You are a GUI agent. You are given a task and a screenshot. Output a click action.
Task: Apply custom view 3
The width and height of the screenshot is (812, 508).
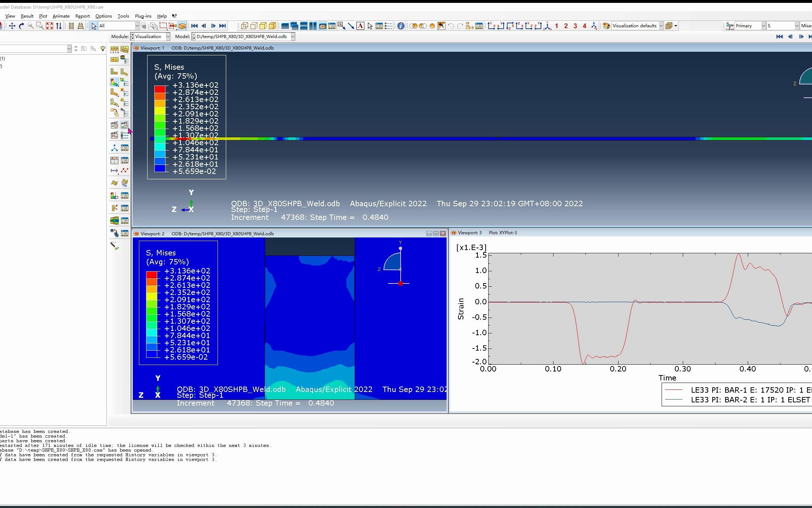point(575,26)
